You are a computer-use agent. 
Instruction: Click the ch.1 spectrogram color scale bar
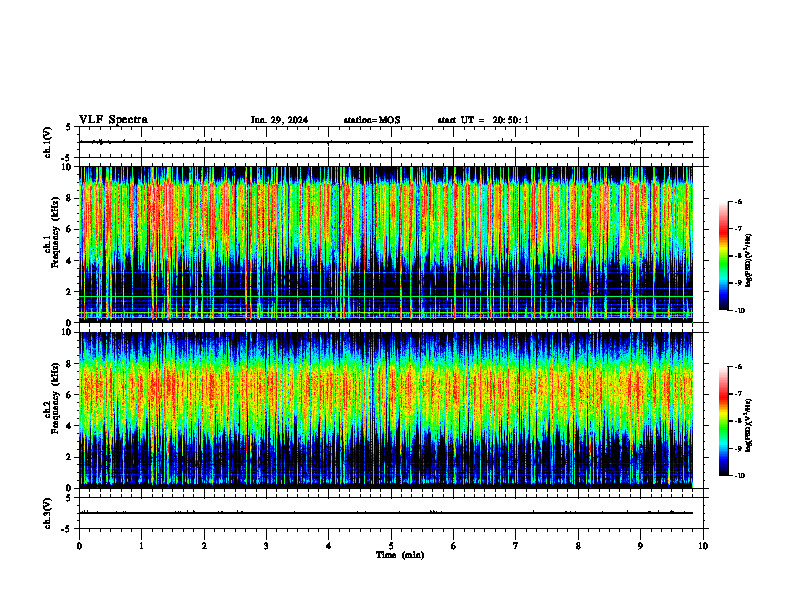point(723,256)
